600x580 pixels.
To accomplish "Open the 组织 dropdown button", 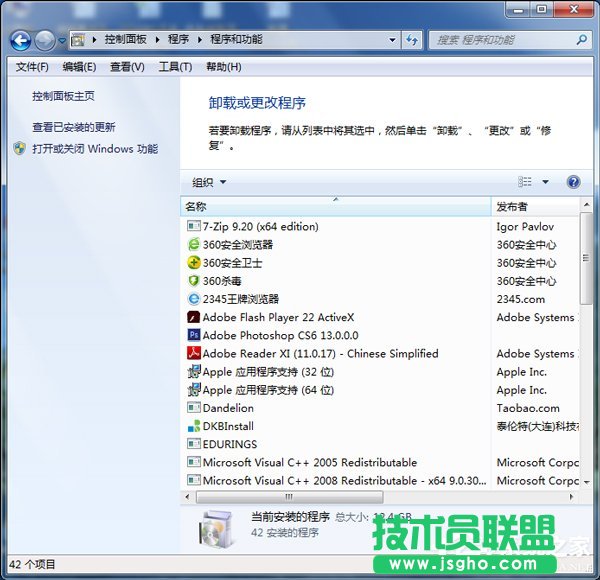I will (209, 182).
